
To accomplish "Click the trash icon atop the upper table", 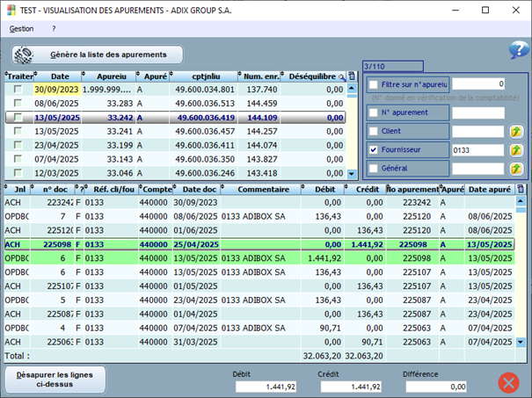I will [352, 76].
